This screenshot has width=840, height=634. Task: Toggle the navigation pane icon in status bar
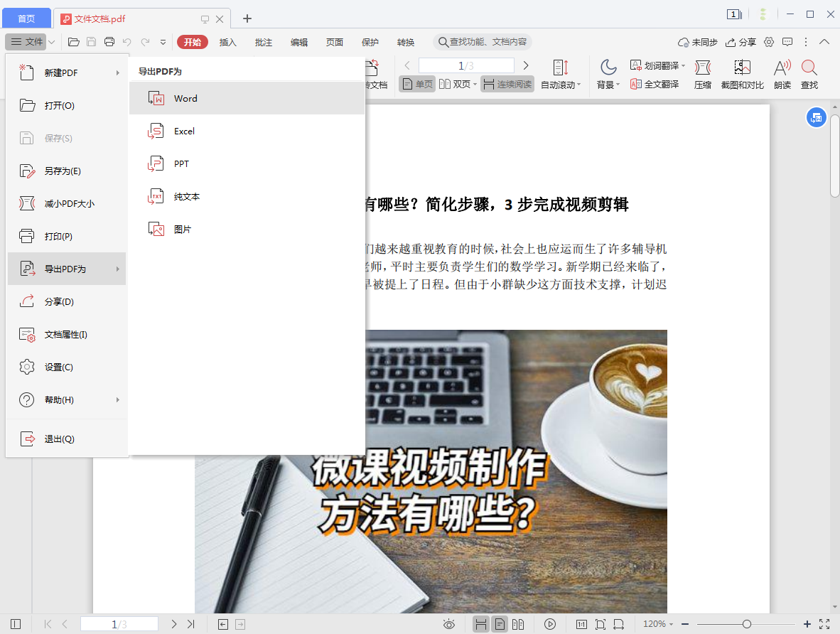pyautogui.click(x=16, y=624)
